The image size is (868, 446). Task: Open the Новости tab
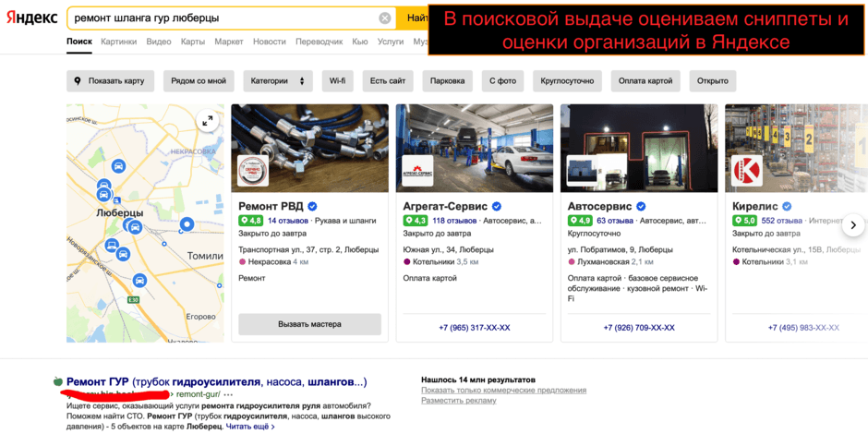click(270, 42)
